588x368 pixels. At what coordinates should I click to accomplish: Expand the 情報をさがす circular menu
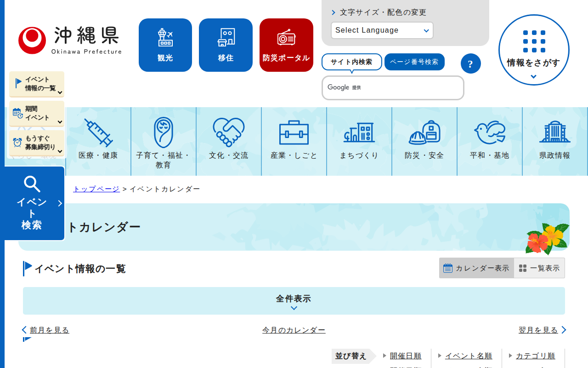click(533, 50)
